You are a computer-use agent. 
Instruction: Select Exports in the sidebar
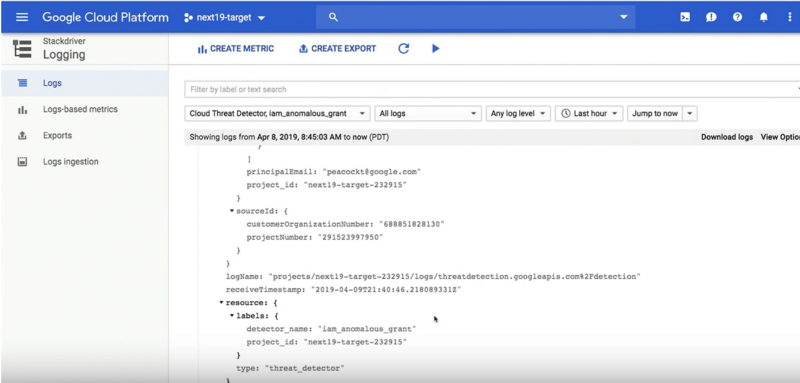tap(57, 136)
